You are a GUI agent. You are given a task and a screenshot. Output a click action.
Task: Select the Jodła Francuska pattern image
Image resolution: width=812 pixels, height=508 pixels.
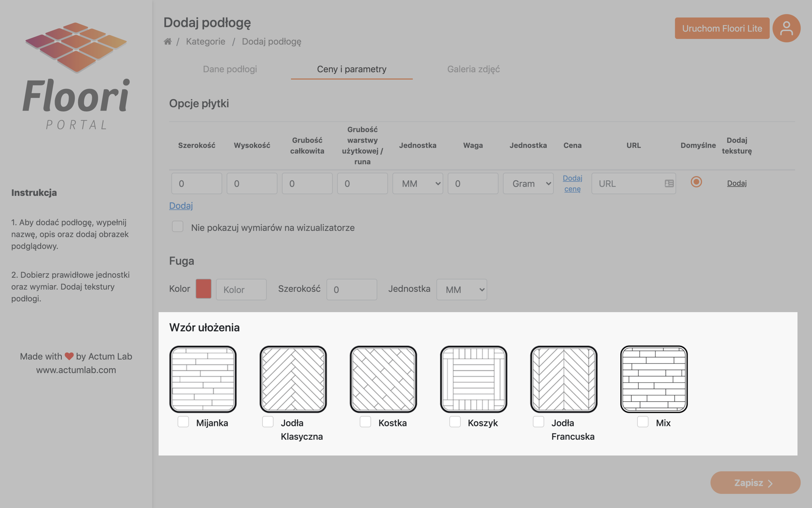[x=564, y=379]
